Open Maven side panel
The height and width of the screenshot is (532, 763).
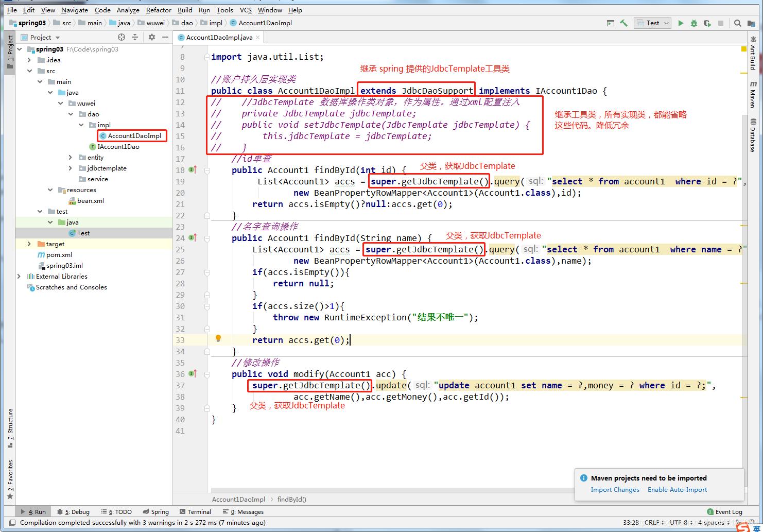click(753, 94)
